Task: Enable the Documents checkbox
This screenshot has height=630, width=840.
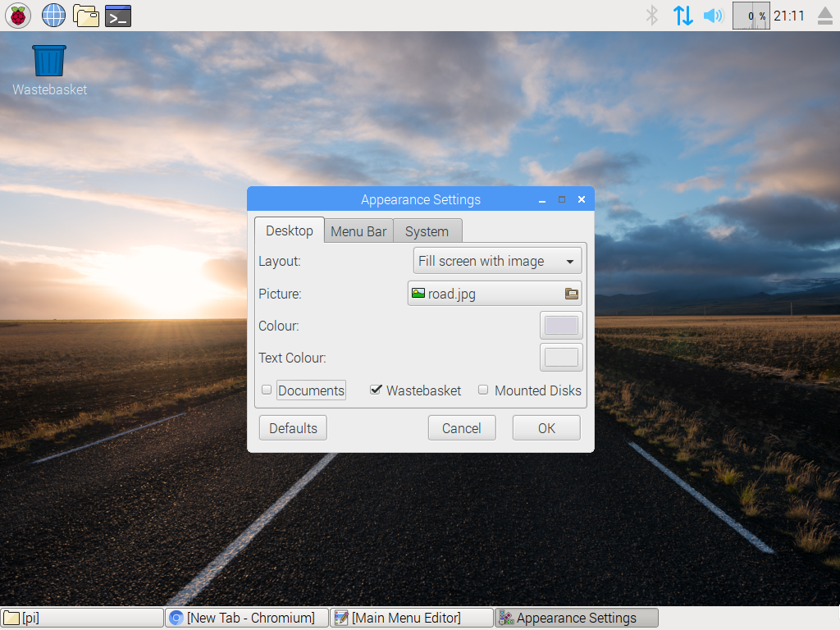Action: [266, 390]
